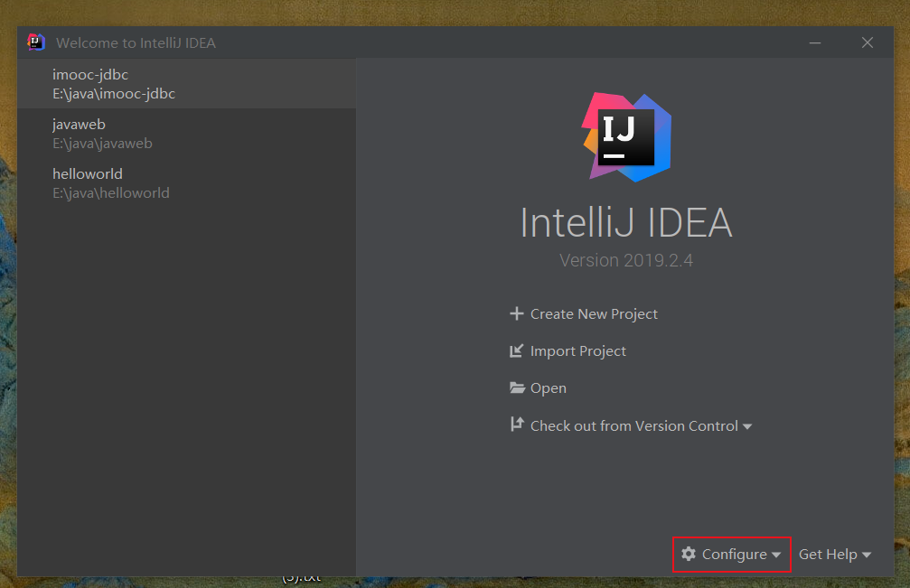Click the folder icon next to Open
This screenshot has width=910, height=588.
(517, 387)
